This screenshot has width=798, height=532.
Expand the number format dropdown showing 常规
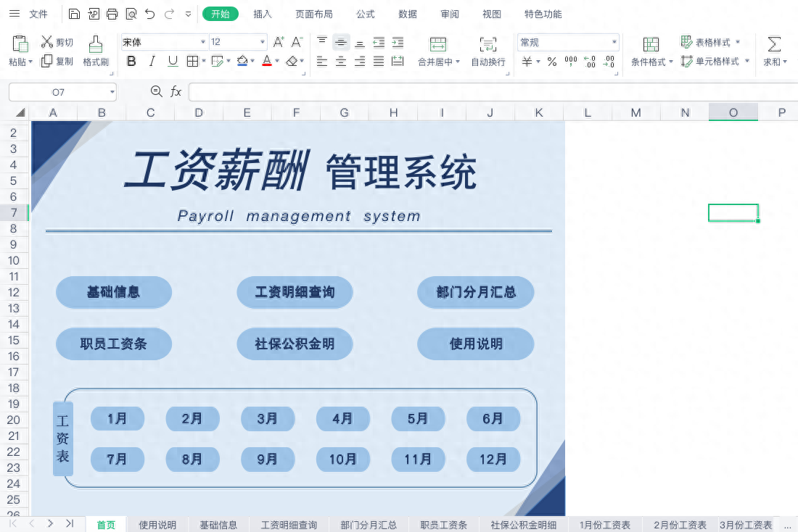click(614, 43)
